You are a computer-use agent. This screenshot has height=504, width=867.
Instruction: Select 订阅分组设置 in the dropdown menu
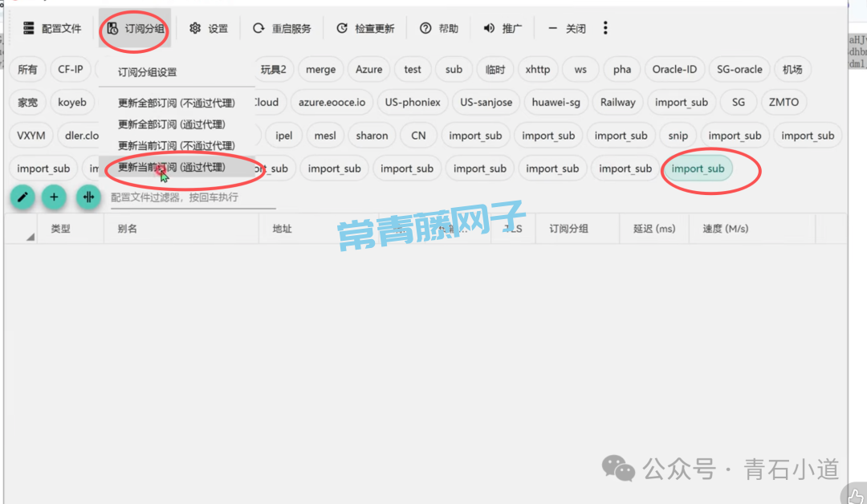(147, 72)
